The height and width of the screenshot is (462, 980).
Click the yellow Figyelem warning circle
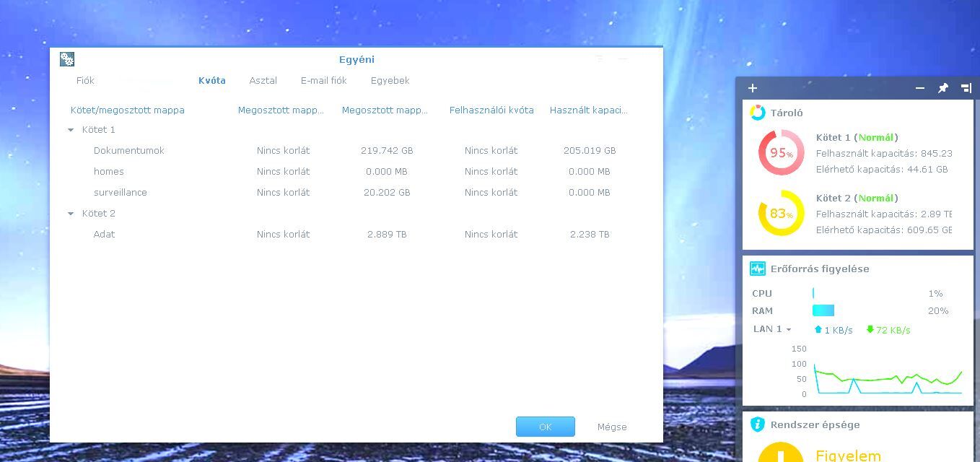[x=781, y=453]
